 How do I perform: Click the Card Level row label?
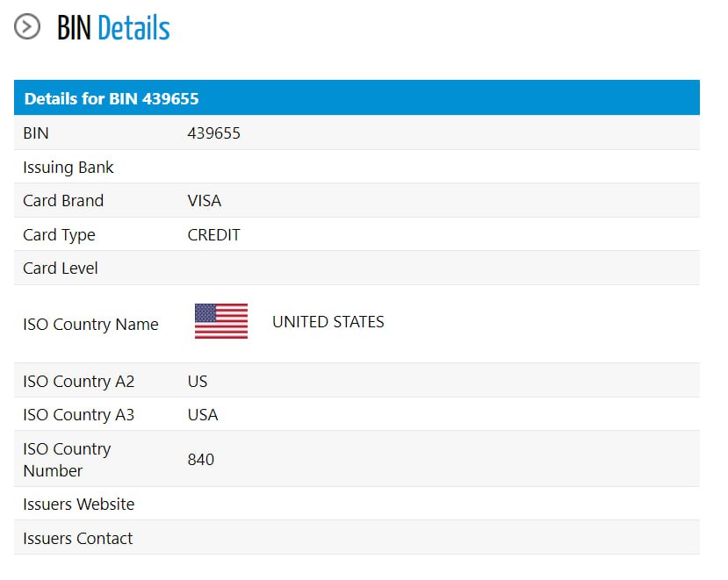coord(61,269)
